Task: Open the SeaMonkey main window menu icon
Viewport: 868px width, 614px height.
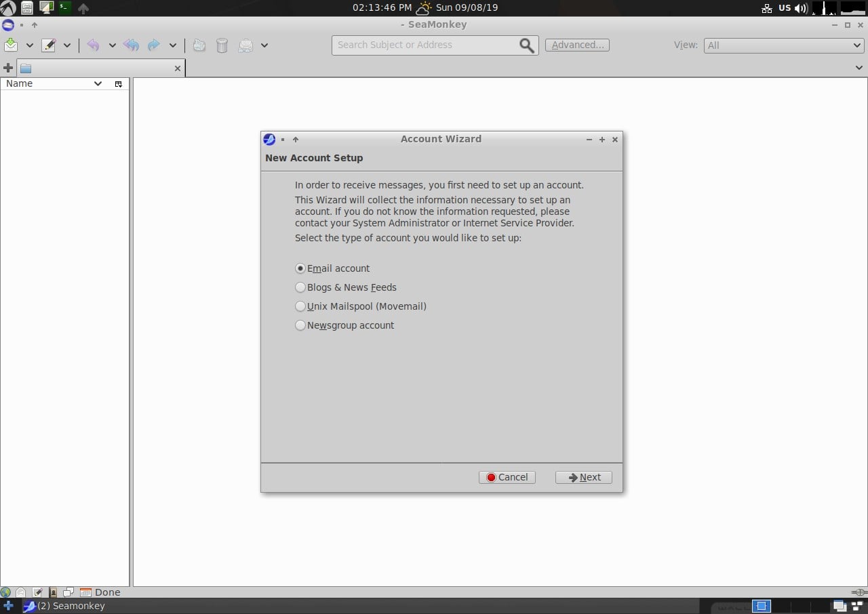Action: (x=8, y=25)
